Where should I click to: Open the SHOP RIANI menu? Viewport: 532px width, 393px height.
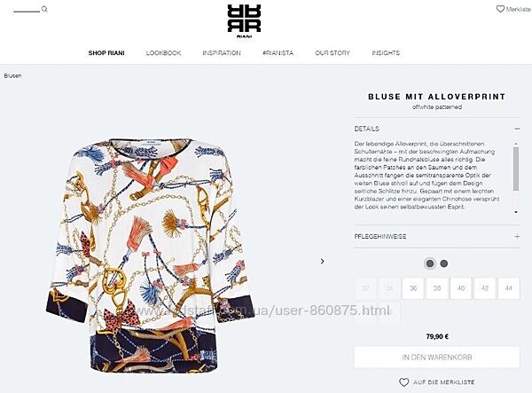coord(106,53)
